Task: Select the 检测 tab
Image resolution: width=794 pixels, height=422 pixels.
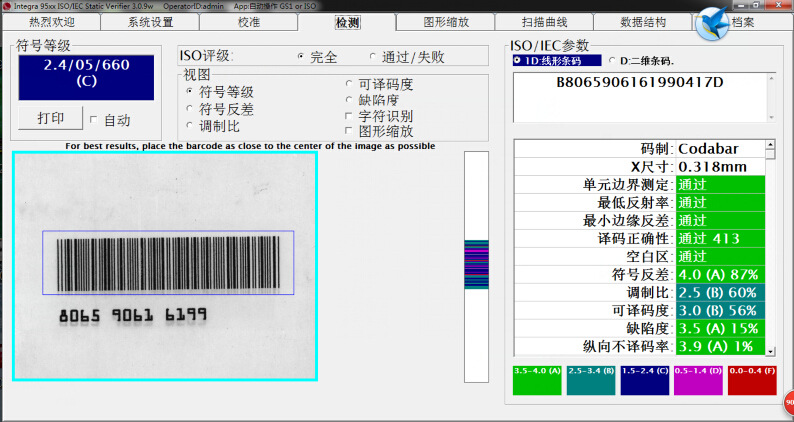Action: pos(347,22)
